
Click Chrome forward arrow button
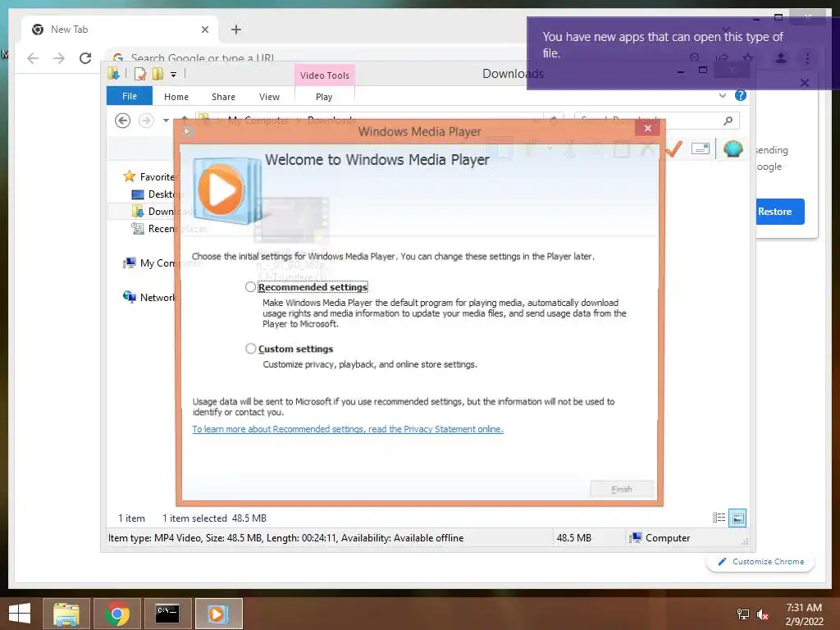point(59,58)
